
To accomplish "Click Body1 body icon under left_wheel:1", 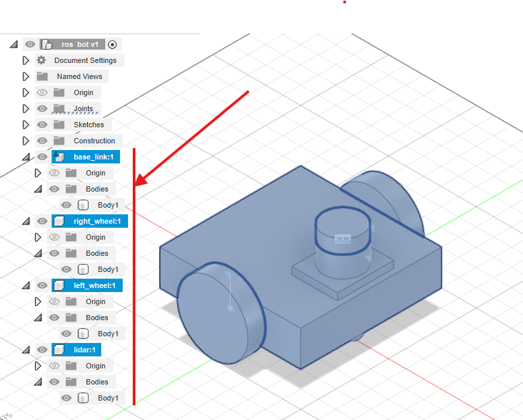I will (82, 334).
